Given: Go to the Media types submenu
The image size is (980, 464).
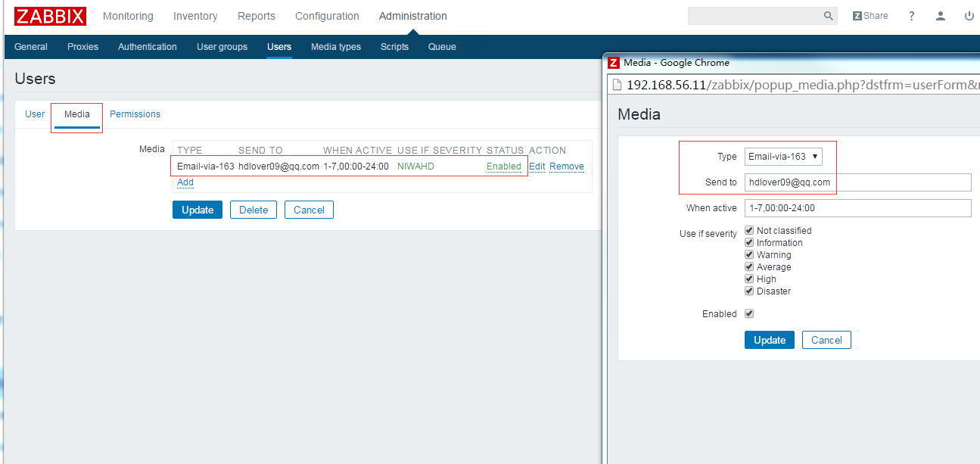Looking at the screenshot, I should (x=336, y=47).
